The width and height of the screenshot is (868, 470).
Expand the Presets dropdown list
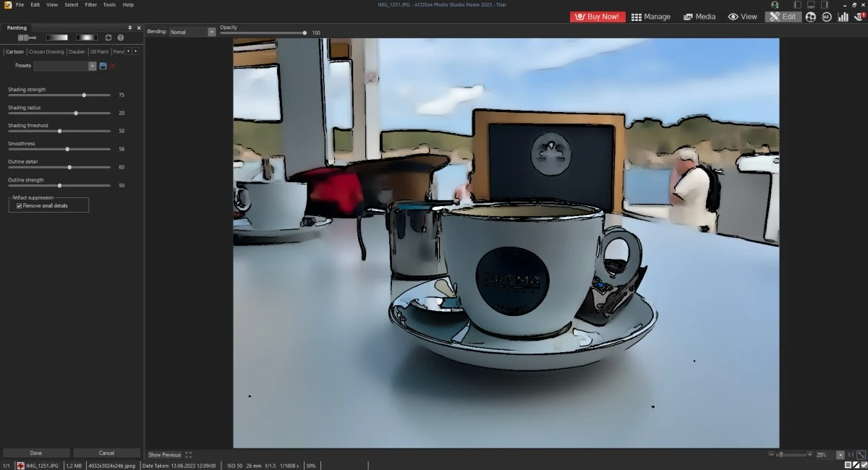coord(93,66)
